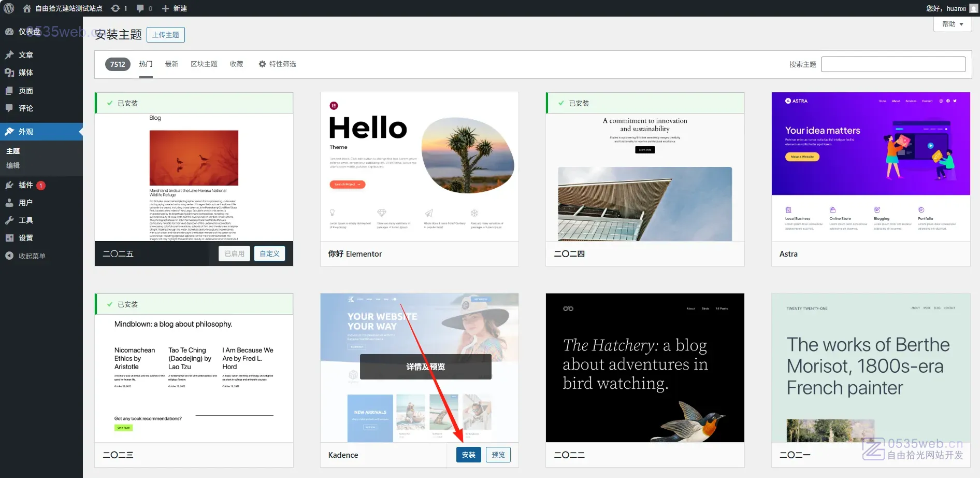Expand the 帮助 help dropdown

(x=952, y=24)
